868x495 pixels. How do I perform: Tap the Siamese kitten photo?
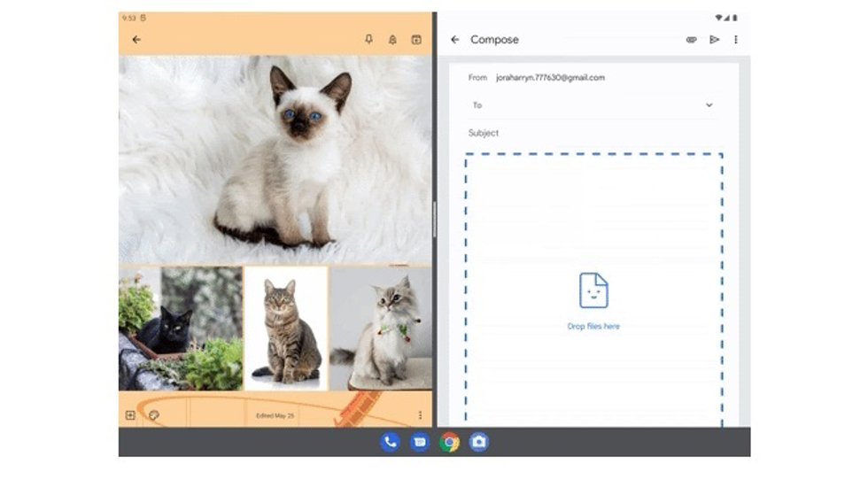[275, 160]
